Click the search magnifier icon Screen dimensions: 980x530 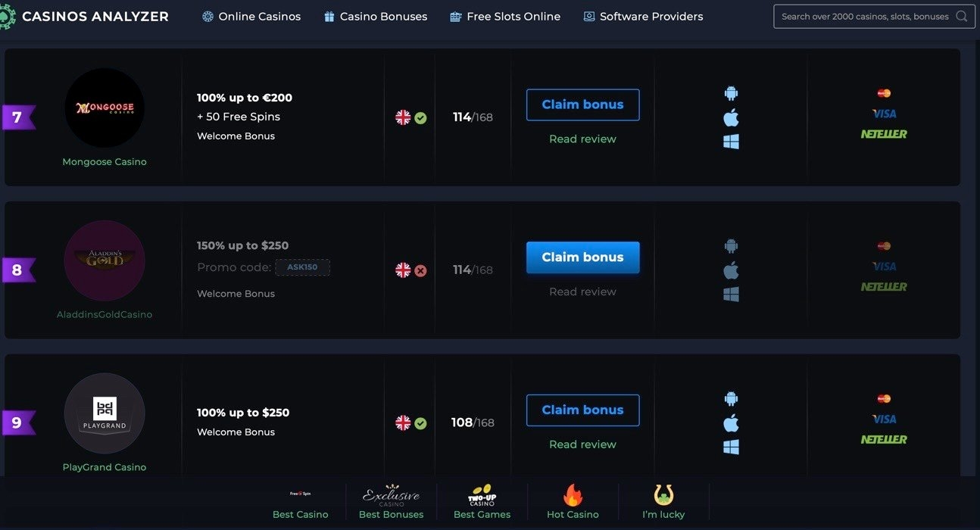pyautogui.click(x=961, y=16)
